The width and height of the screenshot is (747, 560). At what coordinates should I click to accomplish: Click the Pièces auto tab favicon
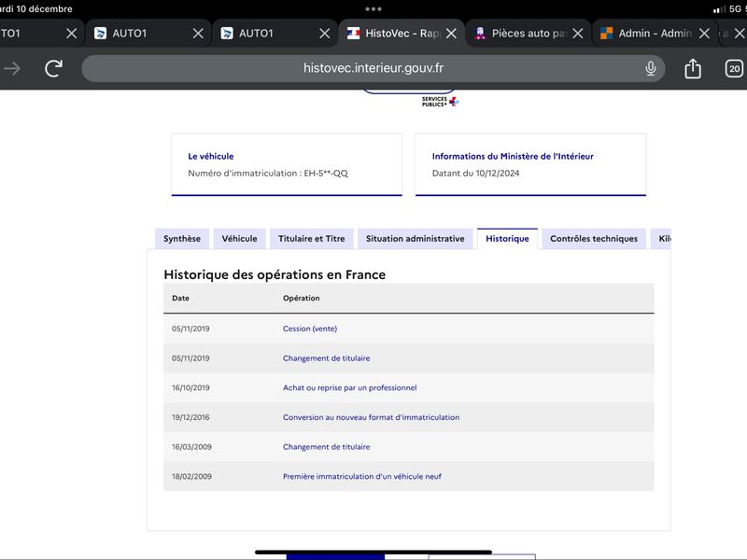pyautogui.click(x=480, y=34)
